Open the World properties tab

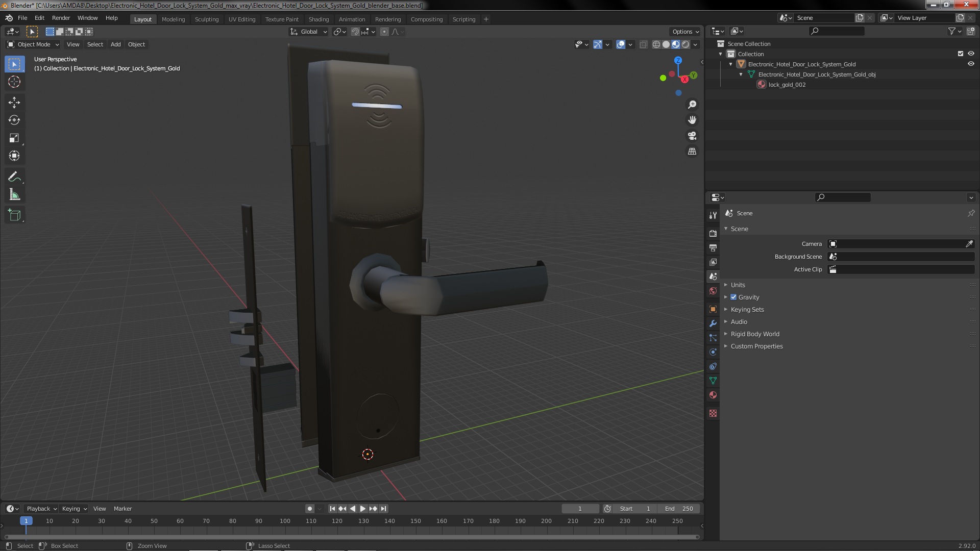(x=713, y=291)
